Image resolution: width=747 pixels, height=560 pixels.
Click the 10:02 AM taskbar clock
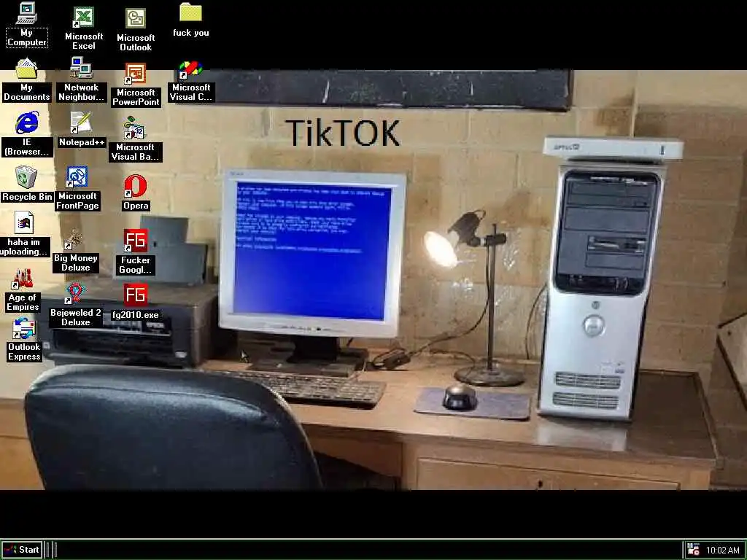723,551
